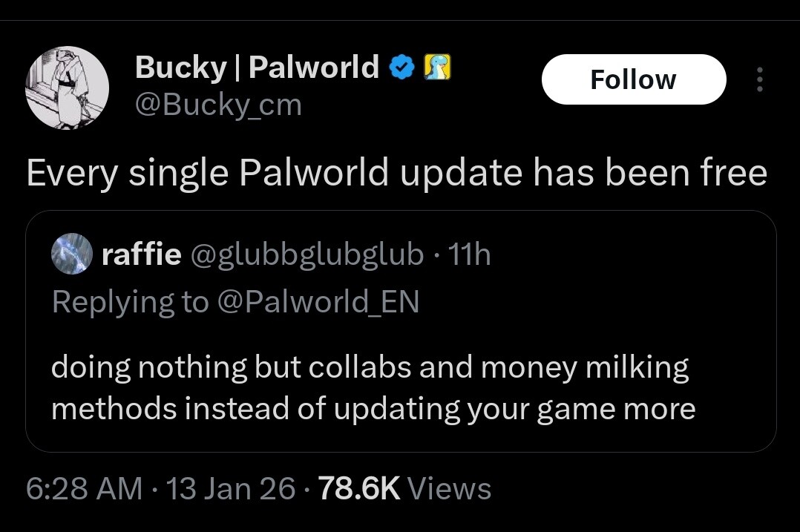
Task: Open the @Palworld_EN mention link
Action: pyautogui.click(x=318, y=301)
